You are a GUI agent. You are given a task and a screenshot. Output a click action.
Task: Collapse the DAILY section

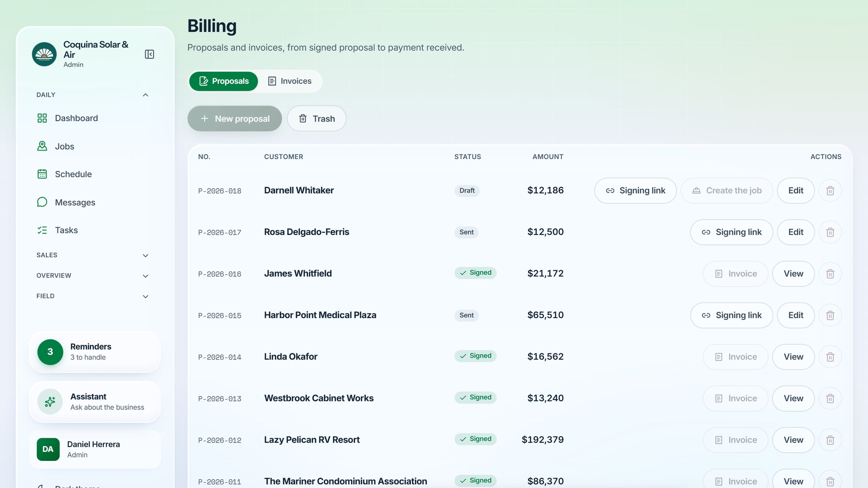tap(93, 95)
